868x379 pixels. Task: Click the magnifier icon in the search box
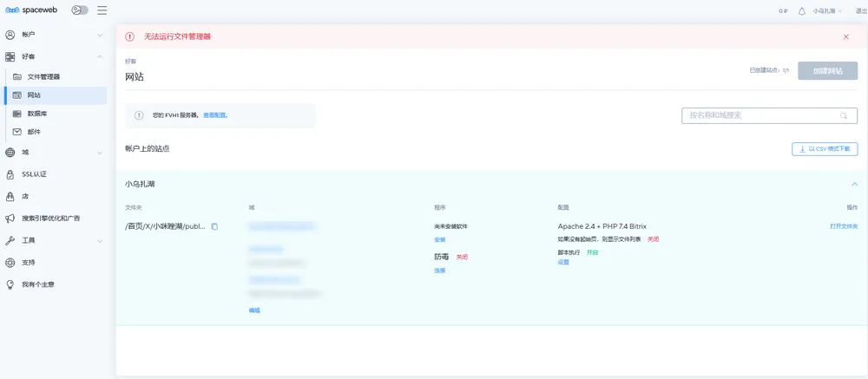(843, 115)
